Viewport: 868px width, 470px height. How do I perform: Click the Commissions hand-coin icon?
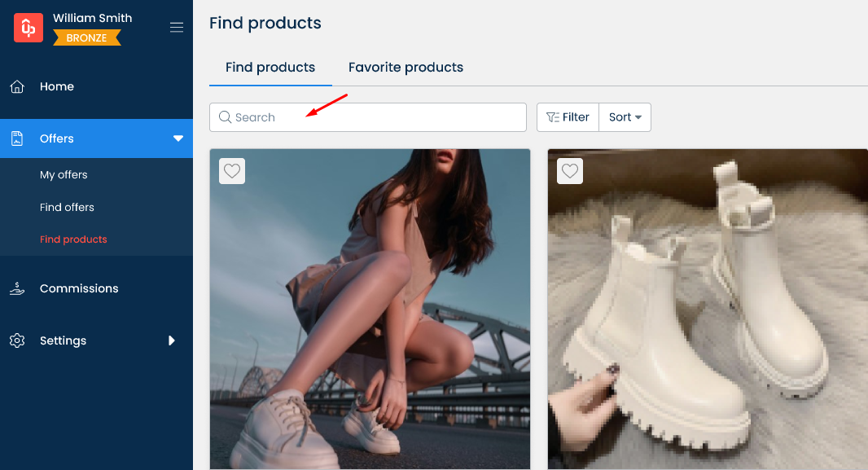coord(17,288)
